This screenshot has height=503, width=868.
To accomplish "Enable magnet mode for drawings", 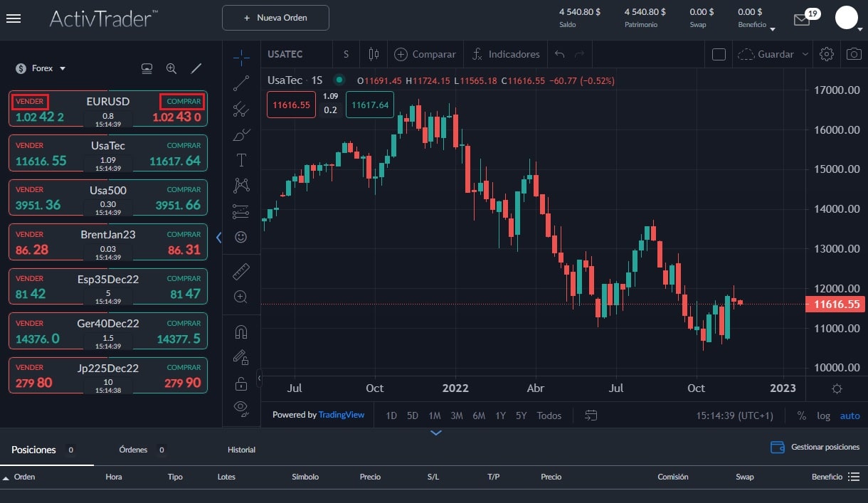I will pos(240,331).
